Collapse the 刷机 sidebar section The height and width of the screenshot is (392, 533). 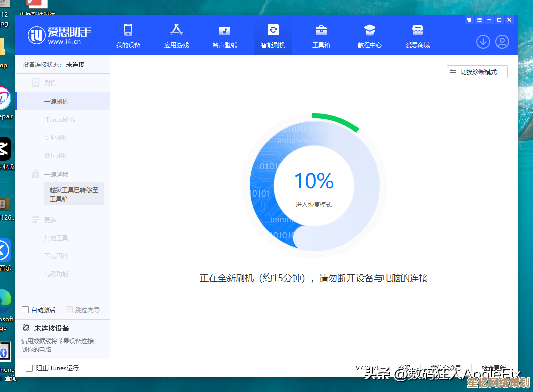tap(50, 83)
